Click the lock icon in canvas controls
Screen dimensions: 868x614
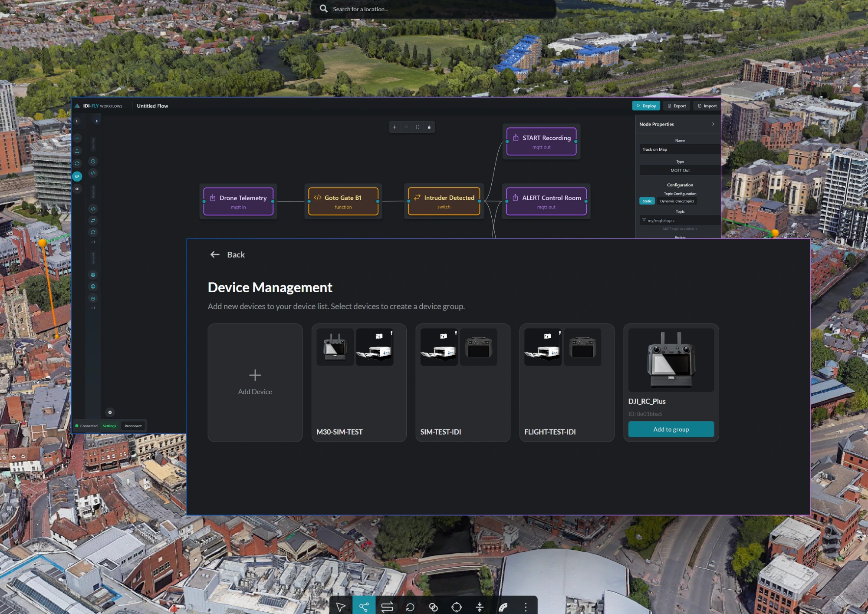tap(429, 127)
